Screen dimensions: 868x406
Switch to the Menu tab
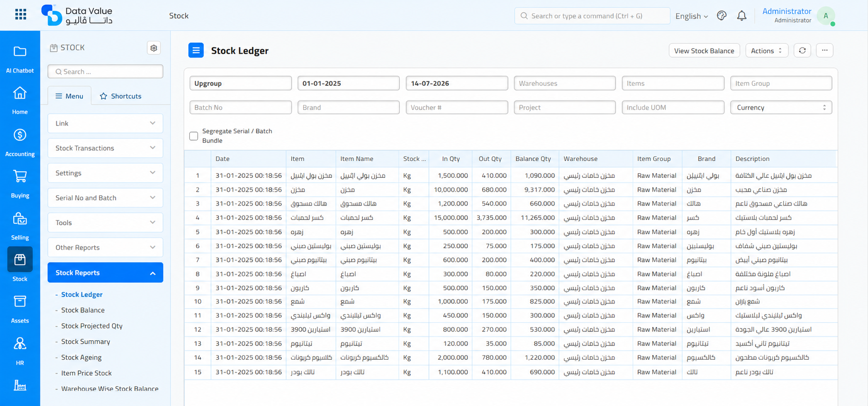[x=69, y=96]
